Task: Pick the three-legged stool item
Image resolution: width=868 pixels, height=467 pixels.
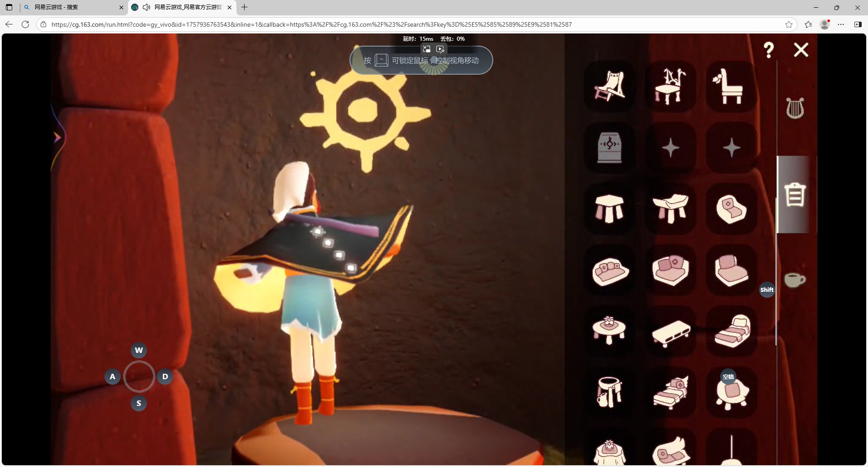Action: [x=609, y=209]
